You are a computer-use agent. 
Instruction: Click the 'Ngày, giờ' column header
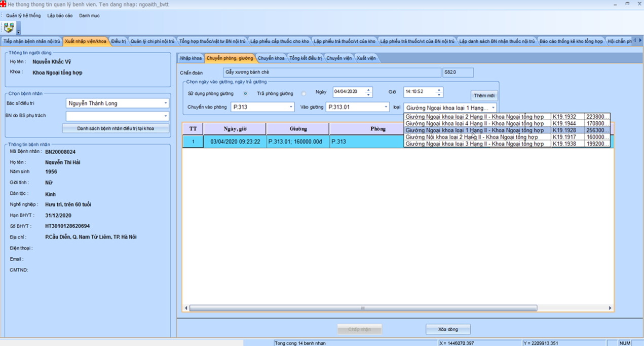pyautogui.click(x=235, y=129)
